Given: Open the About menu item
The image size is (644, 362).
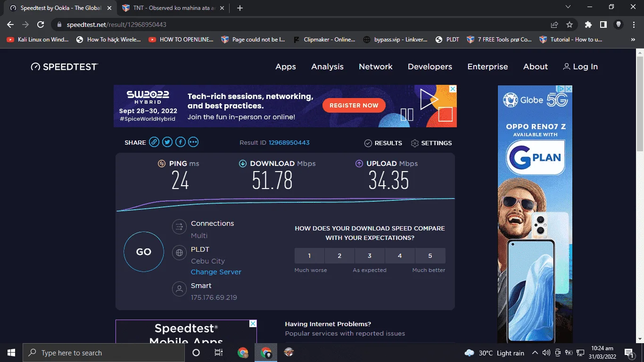Looking at the screenshot, I should (536, 66).
